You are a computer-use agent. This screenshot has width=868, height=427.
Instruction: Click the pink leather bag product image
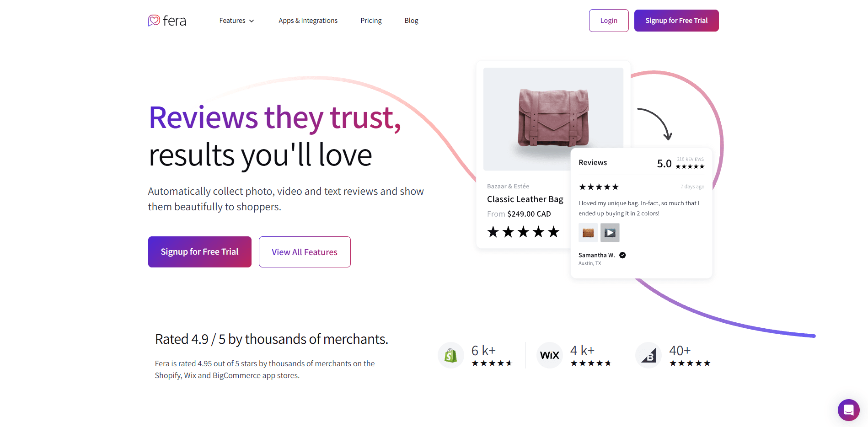[x=553, y=118]
